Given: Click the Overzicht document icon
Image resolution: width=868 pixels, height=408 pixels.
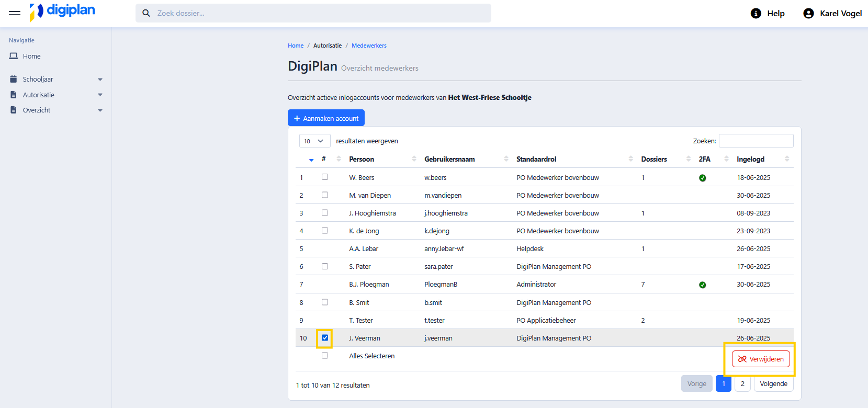Looking at the screenshot, I should (x=14, y=110).
